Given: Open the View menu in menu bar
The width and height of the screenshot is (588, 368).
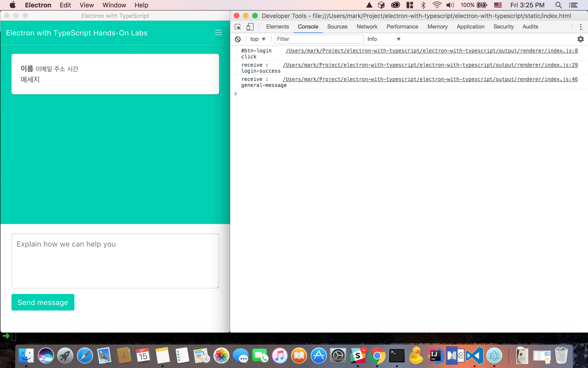Looking at the screenshot, I should [87, 5].
